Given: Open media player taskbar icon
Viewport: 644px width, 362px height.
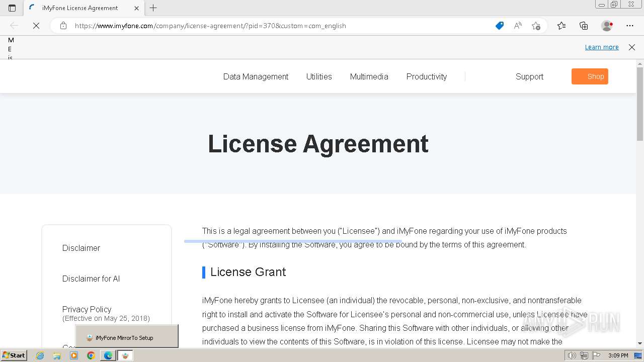Looking at the screenshot, I should tap(74, 355).
